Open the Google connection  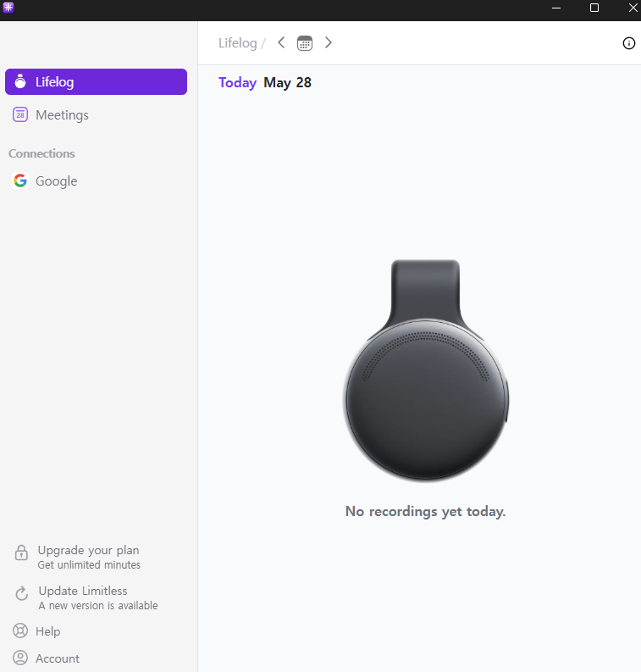tap(96, 180)
